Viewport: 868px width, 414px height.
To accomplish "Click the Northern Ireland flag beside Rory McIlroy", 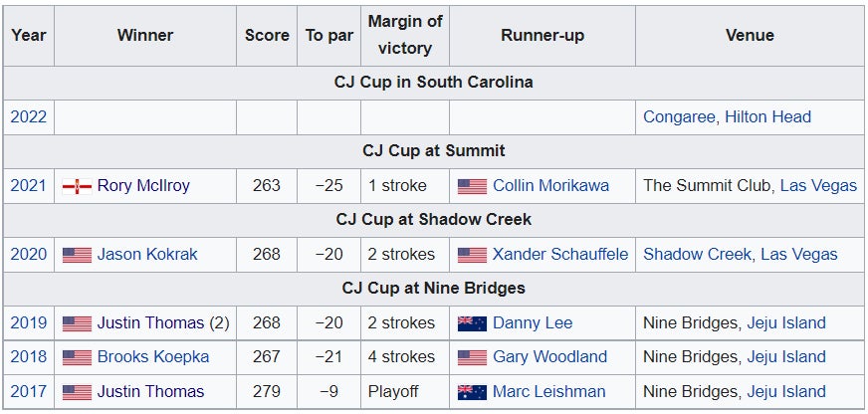I will coord(77,186).
